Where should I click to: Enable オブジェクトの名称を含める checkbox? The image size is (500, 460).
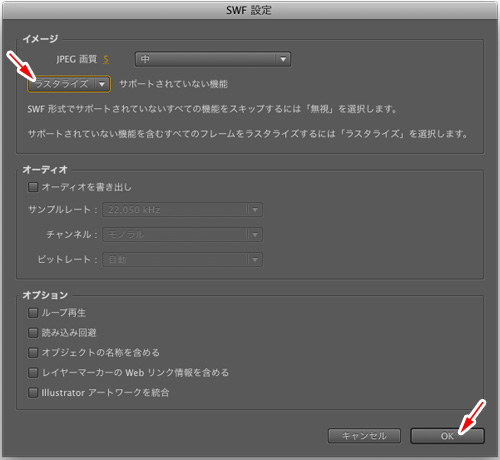point(33,353)
